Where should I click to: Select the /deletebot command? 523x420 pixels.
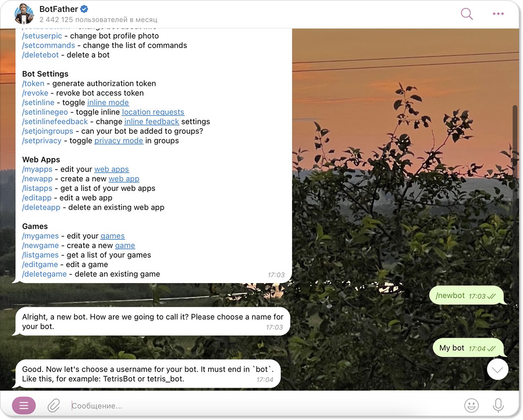(41, 55)
